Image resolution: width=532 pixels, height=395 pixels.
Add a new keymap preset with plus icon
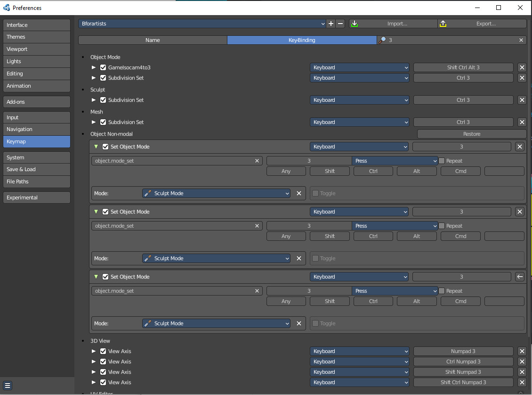click(x=331, y=24)
